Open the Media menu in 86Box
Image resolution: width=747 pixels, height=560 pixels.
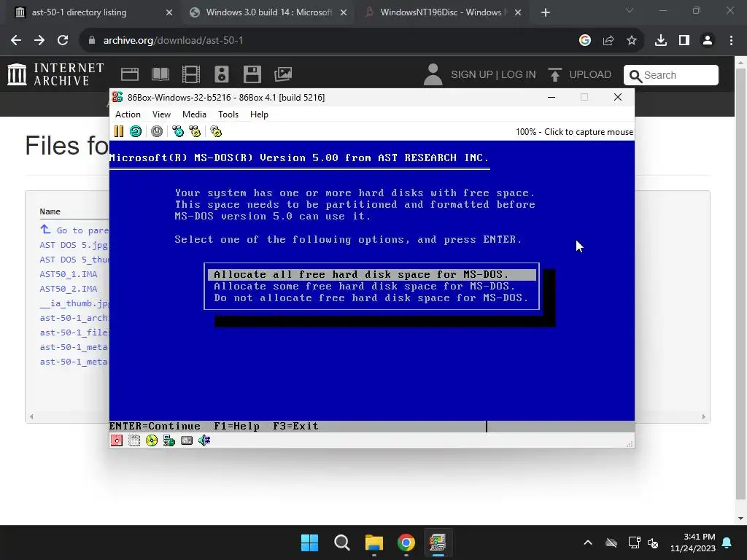(x=194, y=114)
